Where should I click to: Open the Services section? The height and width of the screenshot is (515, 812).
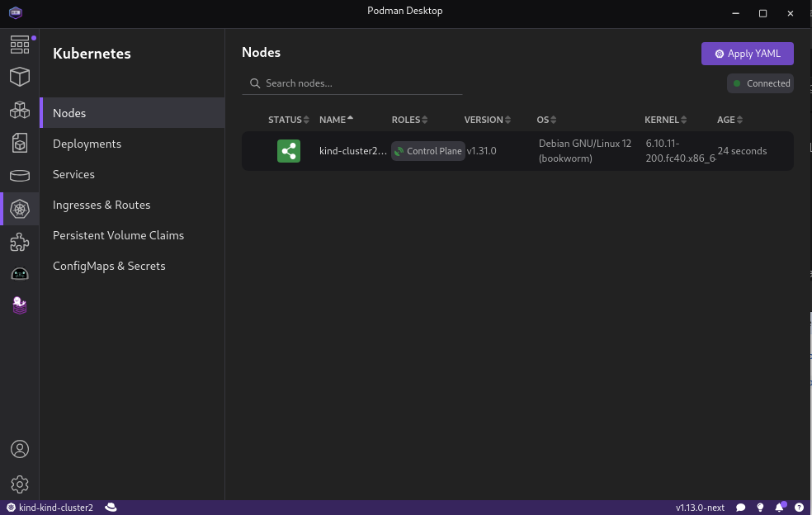[x=73, y=174]
